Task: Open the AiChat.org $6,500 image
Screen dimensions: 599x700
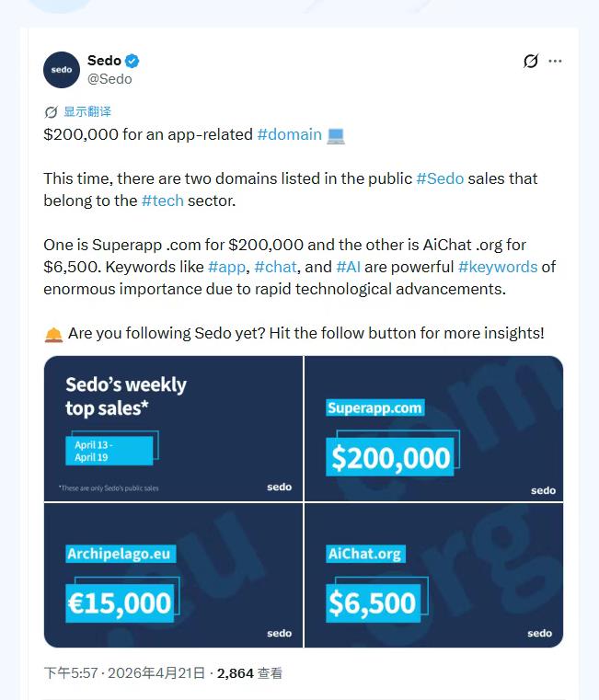Action: (433, 575)
